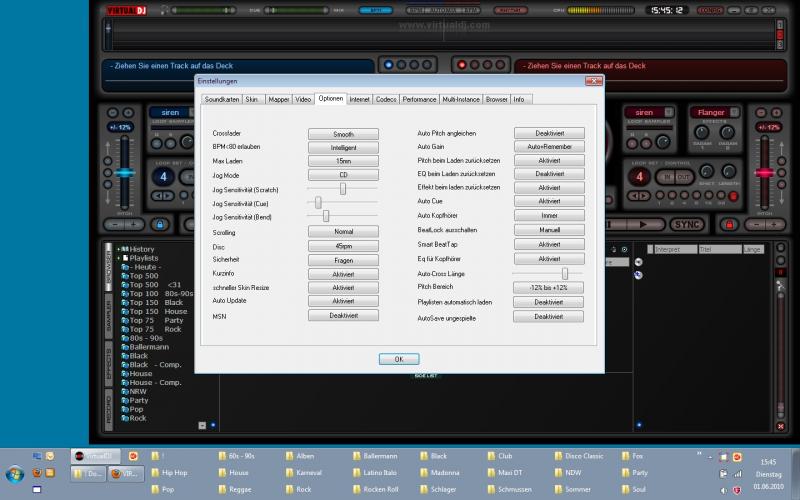800x500 pixels.
Task: Change Jog Mode CD setting
Action: click(343, 175)
